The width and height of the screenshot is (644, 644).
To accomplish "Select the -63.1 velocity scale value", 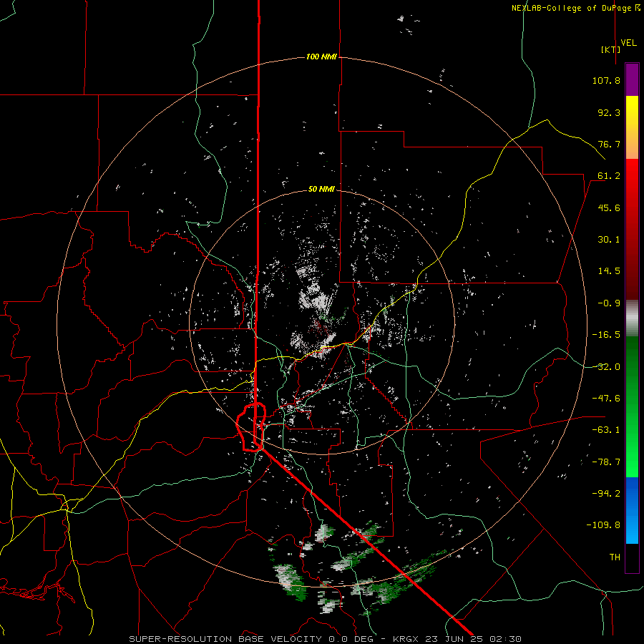I will [606, 430].
